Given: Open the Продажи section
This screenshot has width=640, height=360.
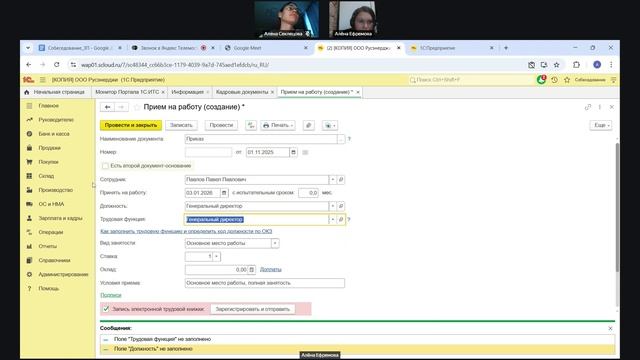Looking at the screenshot, I should 49,148.
